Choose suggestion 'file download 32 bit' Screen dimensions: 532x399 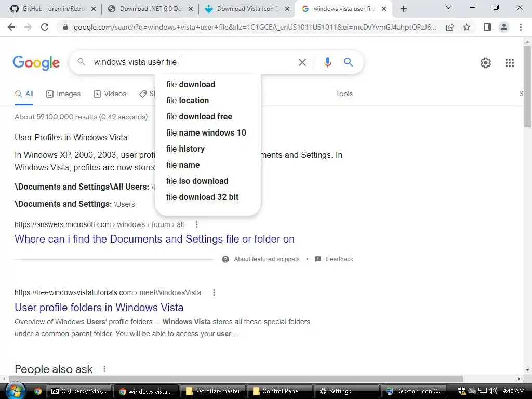pos(208,197)
